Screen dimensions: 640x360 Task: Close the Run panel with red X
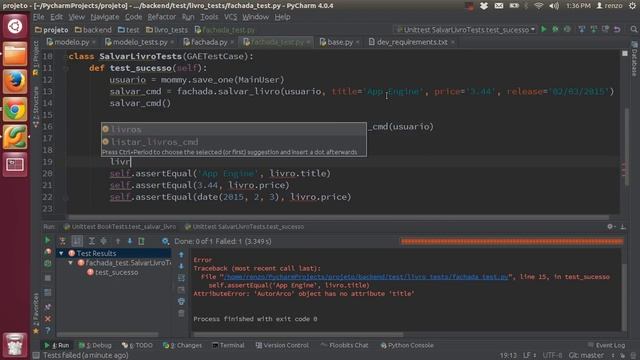point(48,319)
